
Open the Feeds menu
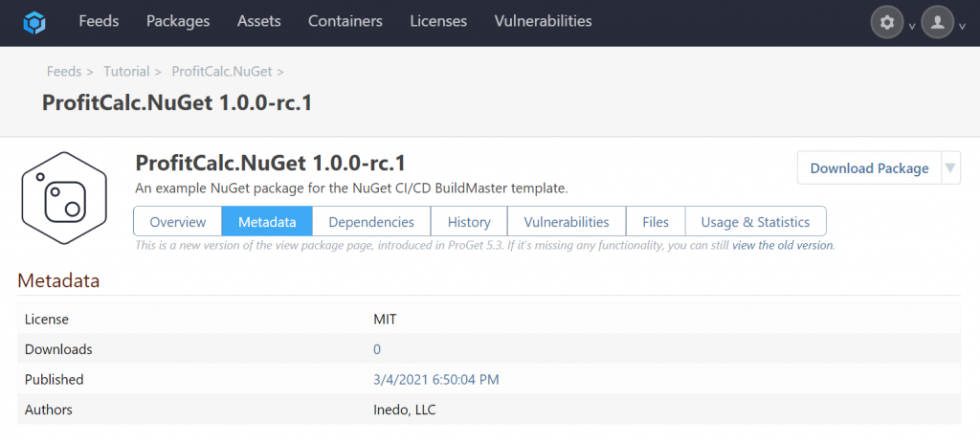pos(99,21)
